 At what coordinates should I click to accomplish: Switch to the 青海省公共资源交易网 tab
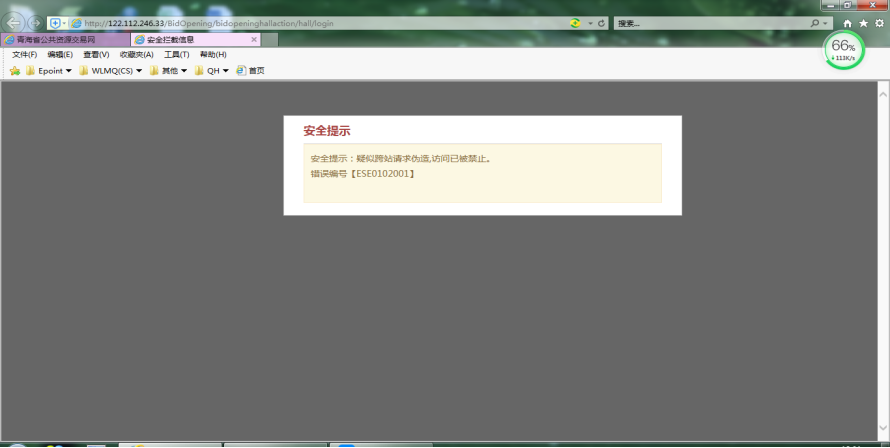click(62, 40)
